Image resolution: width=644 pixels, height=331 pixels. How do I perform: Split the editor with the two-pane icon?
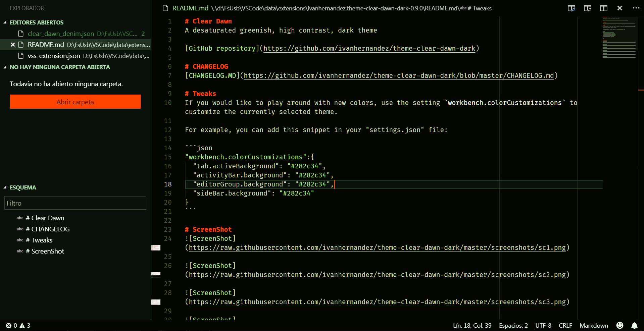tap(603, 8)
